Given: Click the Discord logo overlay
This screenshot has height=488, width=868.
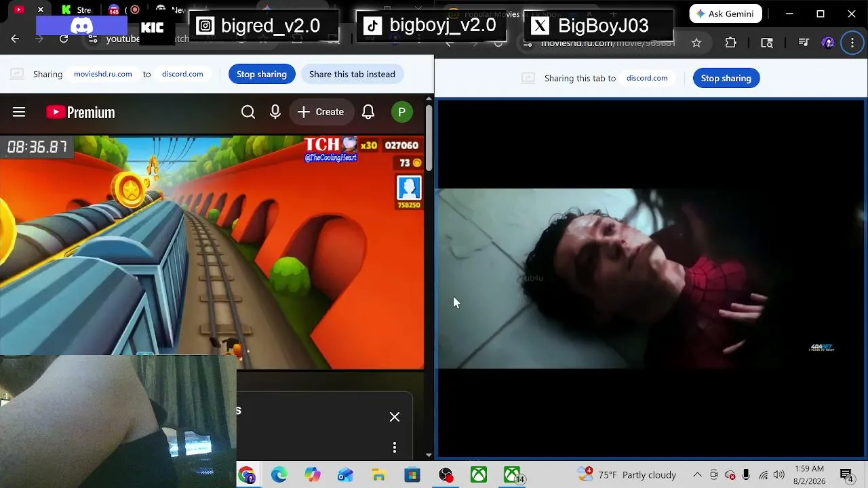Looking at the screenshot, I should click(81, 26).
